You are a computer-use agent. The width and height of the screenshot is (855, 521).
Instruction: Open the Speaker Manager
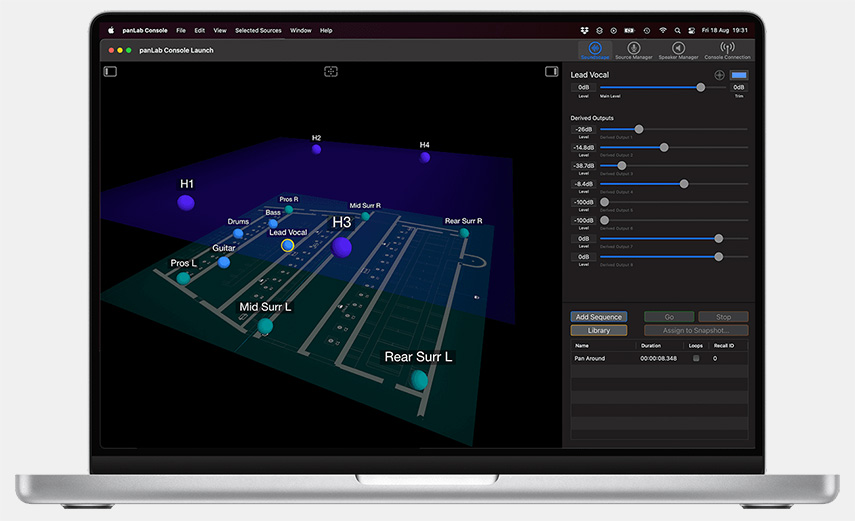click(x=678, y=50)
